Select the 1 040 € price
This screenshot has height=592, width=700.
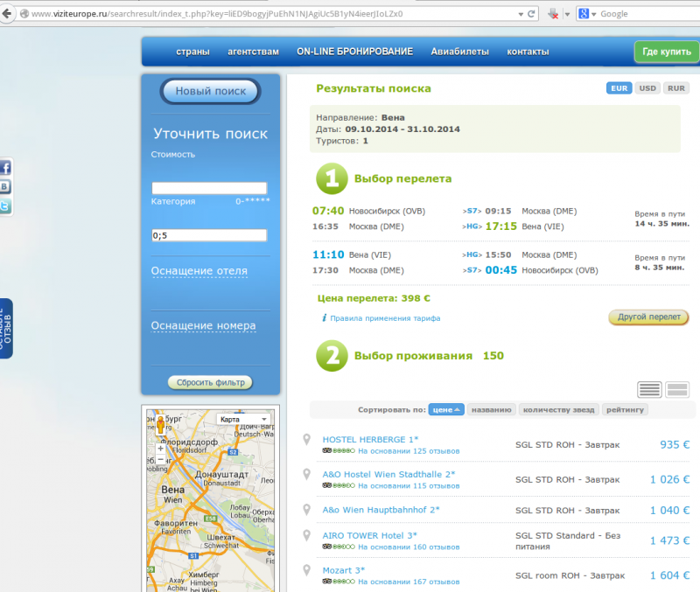(x=669, y=511)
